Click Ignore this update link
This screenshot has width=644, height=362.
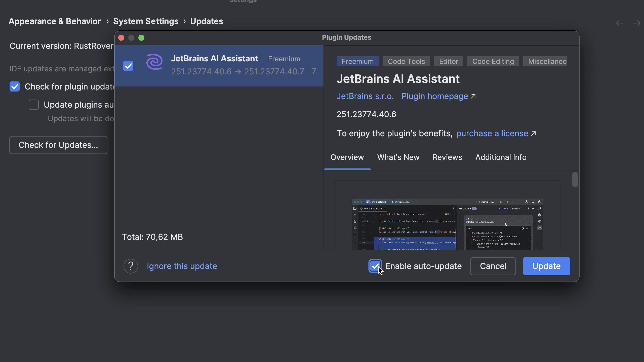coord(182,266)
